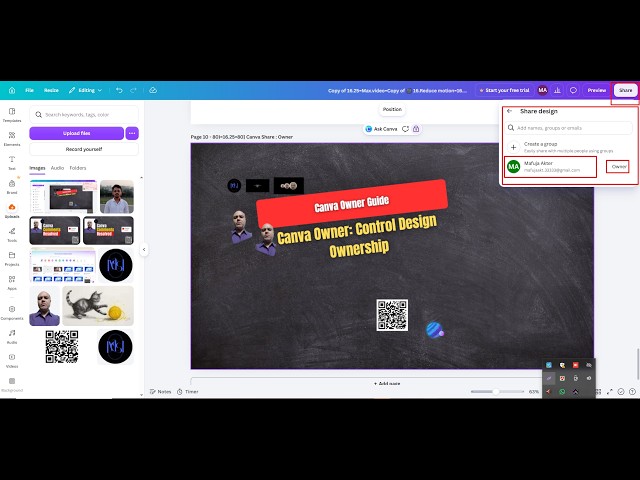Select the QR code on canvas
Viewport: 640px width, 480px height.
[x=392, y=315]
